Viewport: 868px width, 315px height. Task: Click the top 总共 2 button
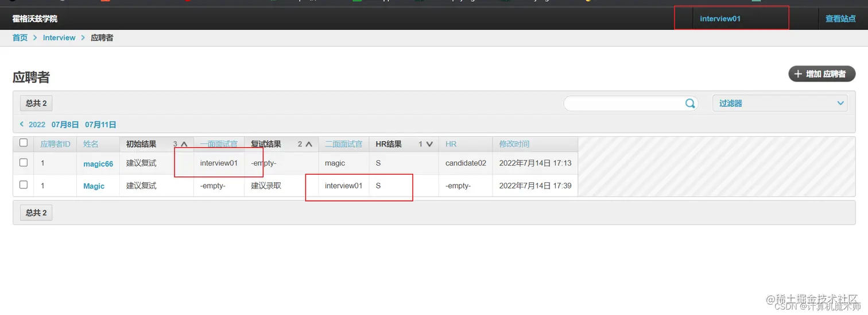point(36,103)
